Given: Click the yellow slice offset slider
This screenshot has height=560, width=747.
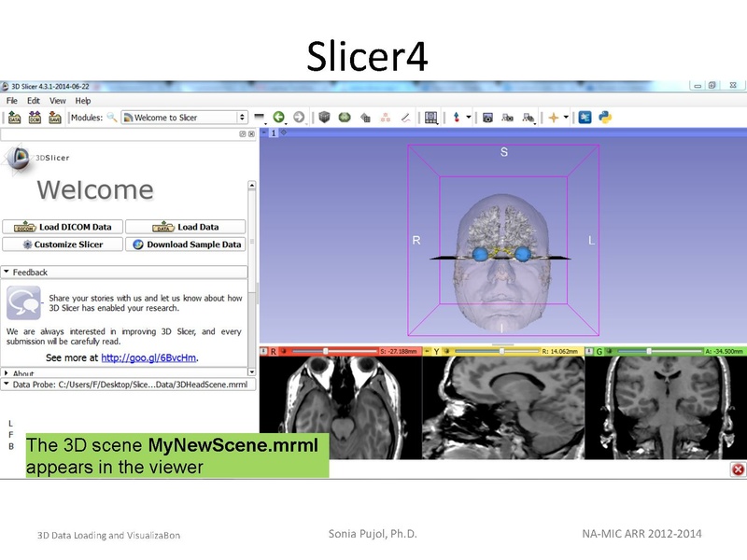Looking at the screenshot, I should [x=497, y=352].
